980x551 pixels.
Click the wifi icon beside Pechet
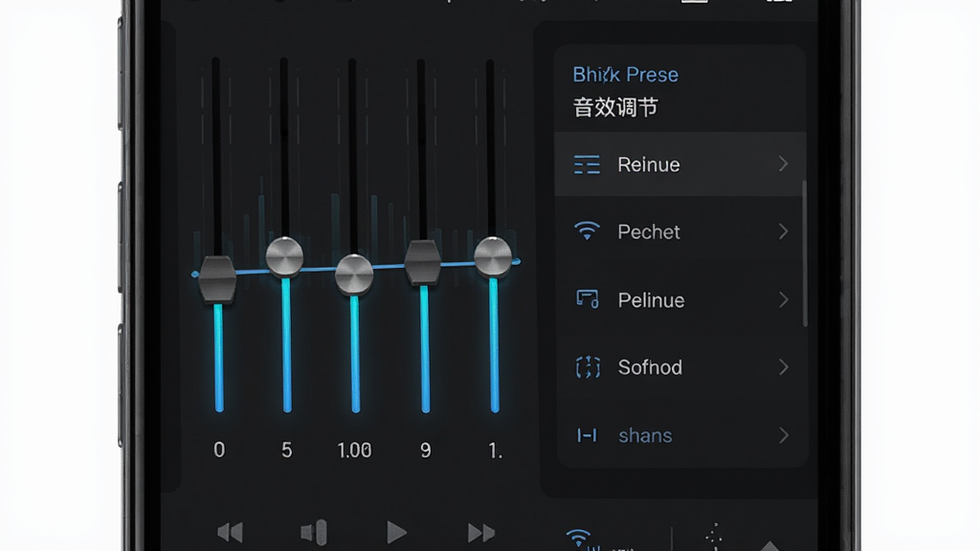[587, 231]
